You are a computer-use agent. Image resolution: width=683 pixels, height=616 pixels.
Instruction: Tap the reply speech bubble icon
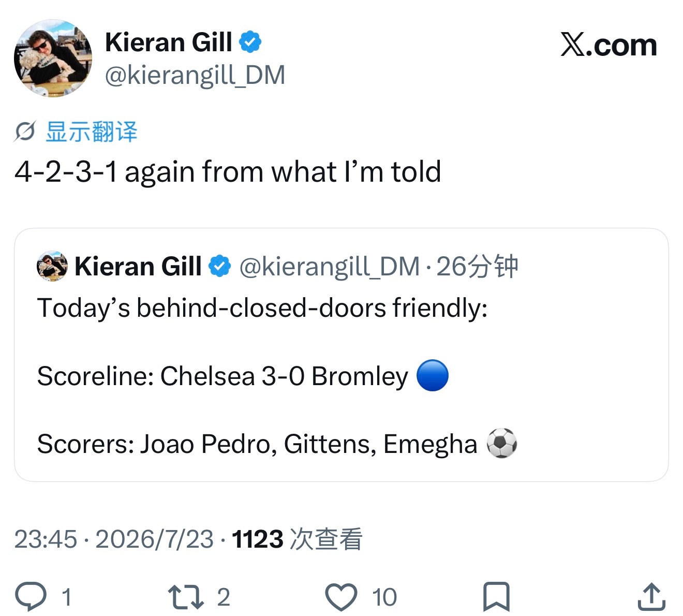coord(31,597)
